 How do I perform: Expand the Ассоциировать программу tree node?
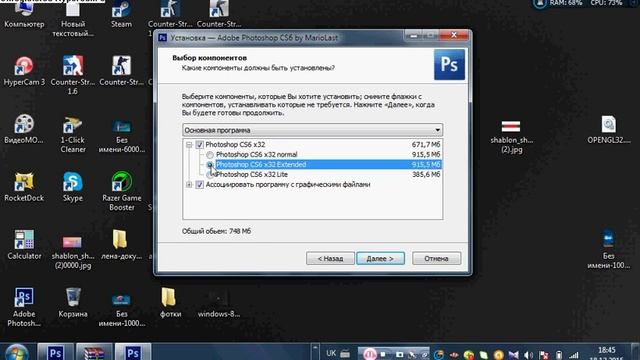pyautogui.click(x=189, y=184)
